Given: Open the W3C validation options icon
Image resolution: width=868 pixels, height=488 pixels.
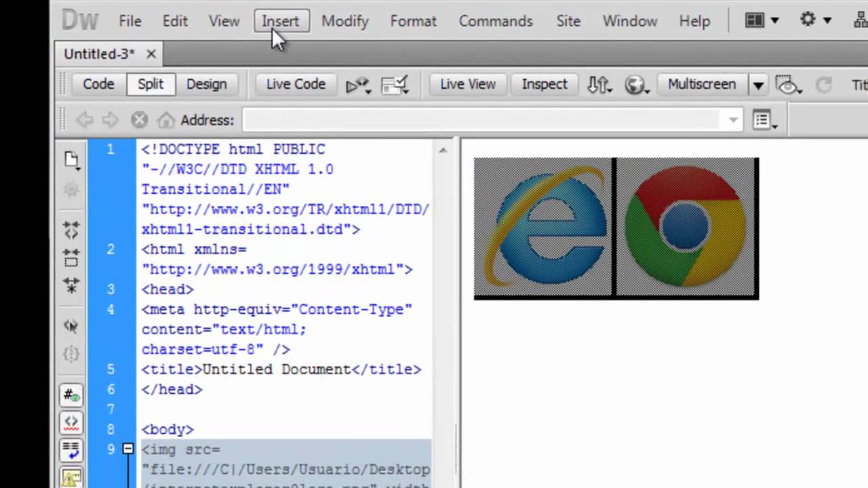Looking at the screenshot, I should (x=395, y=85).
